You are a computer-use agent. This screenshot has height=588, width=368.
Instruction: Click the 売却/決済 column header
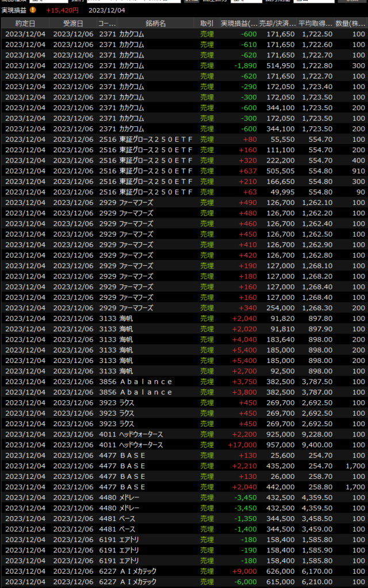[278, 24]
